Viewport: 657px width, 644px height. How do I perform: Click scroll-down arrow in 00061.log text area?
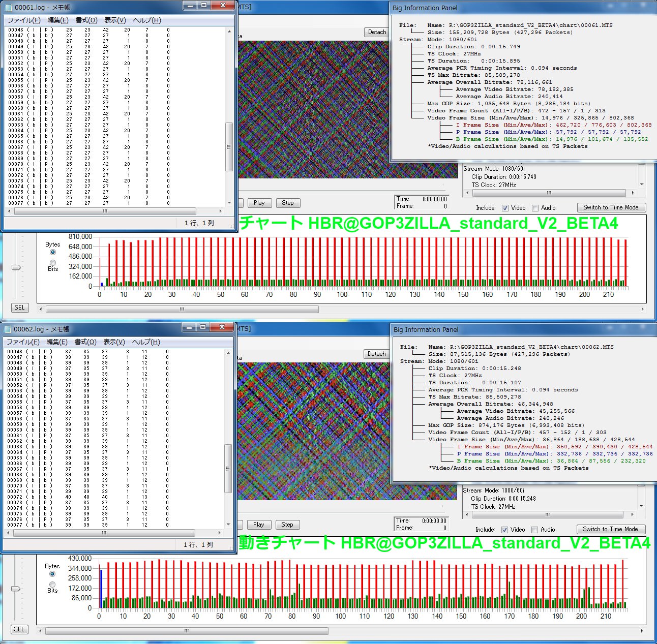[x=229, y=203]
